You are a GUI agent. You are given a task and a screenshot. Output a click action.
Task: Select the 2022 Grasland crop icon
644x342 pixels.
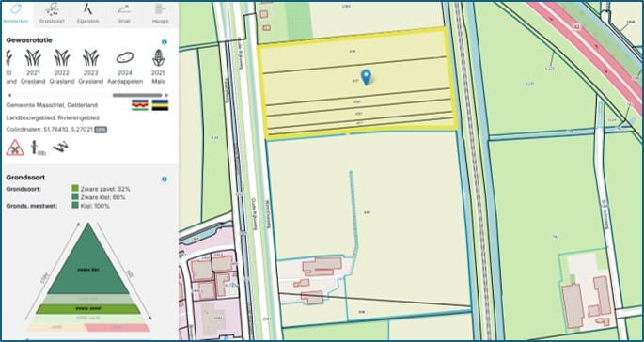[x=62, y=58]
